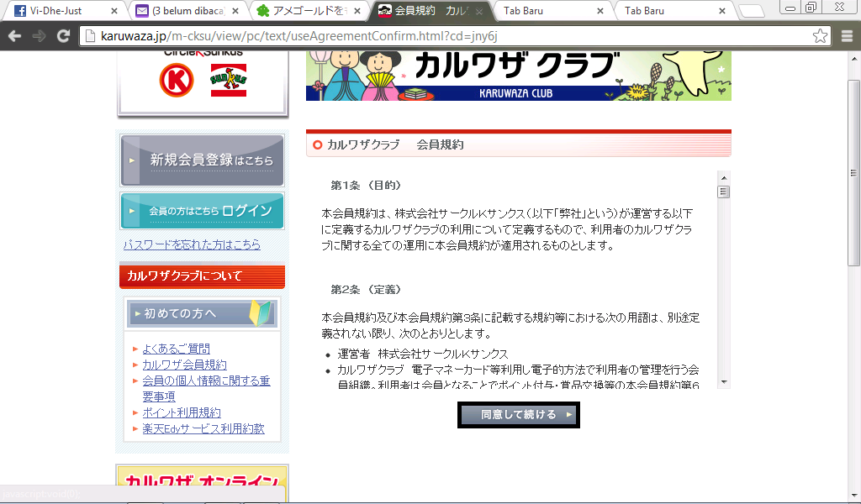Click the 運営者 株式会社サークルKサンクス bullet
This screenshot has width=861, height=504.
423,354
